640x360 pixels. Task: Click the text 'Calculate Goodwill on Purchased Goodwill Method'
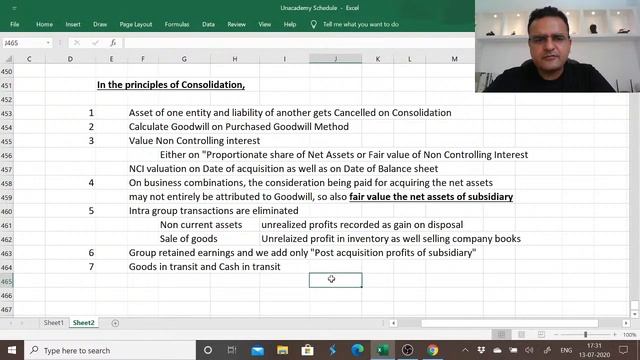pyautogui.click(x=239, y=127)
